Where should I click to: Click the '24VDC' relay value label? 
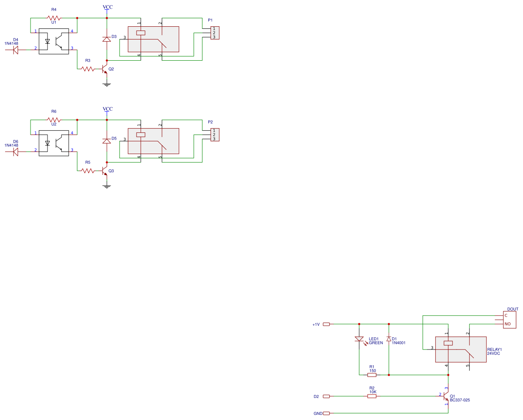494,353
